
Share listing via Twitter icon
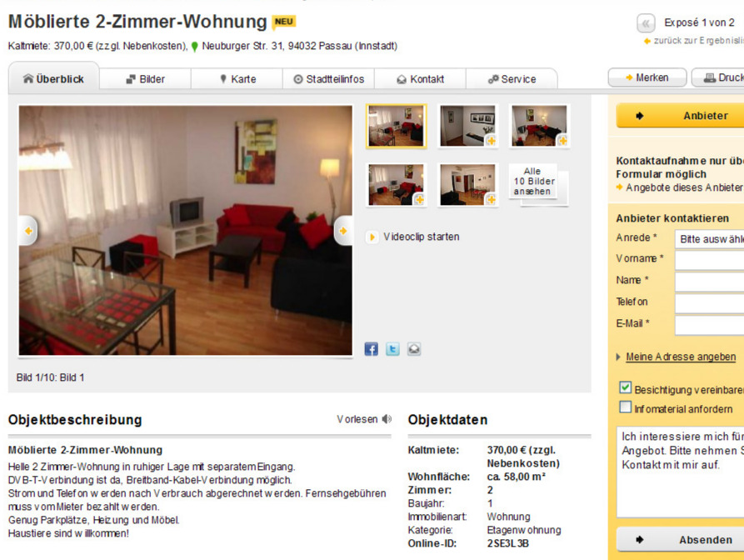point(392,349)
